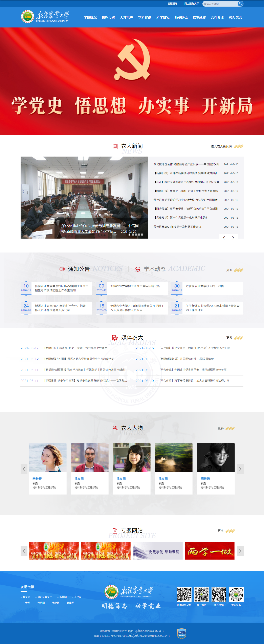
Task: Click the keyword search input field
Action: click(219, 4)
